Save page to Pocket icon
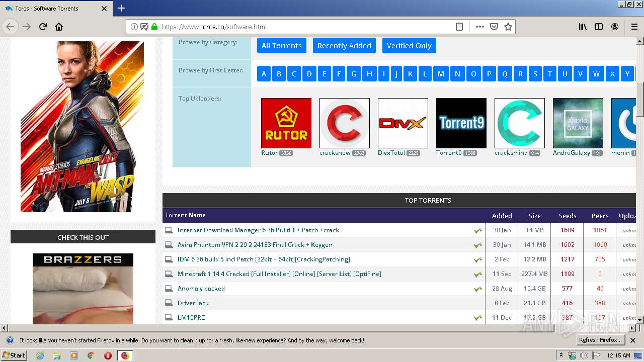The height and width of the screenshot is (362, 644). point(494,27)
